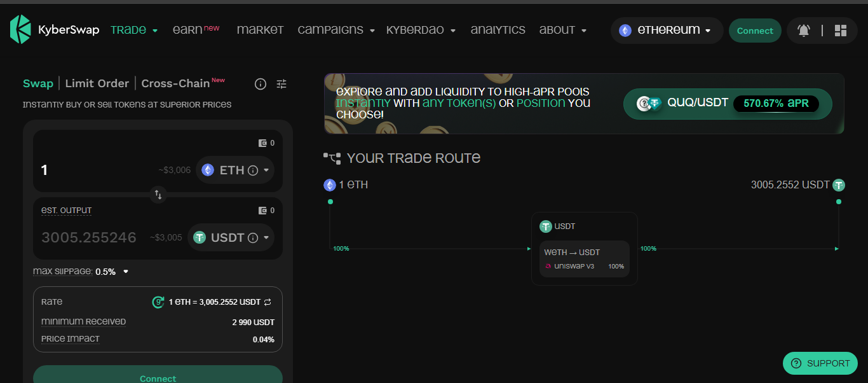Invert the rate with the swap icon

(268, 302)
